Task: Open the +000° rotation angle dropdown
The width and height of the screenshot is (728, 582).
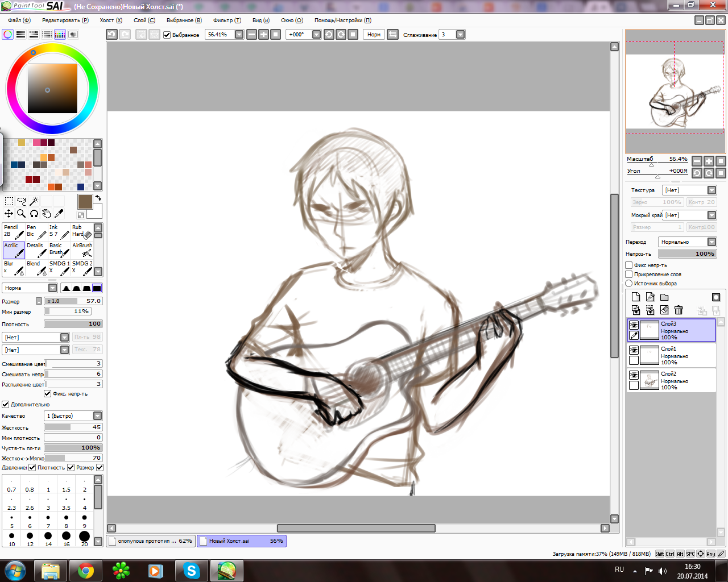Action: coord(316,35)
